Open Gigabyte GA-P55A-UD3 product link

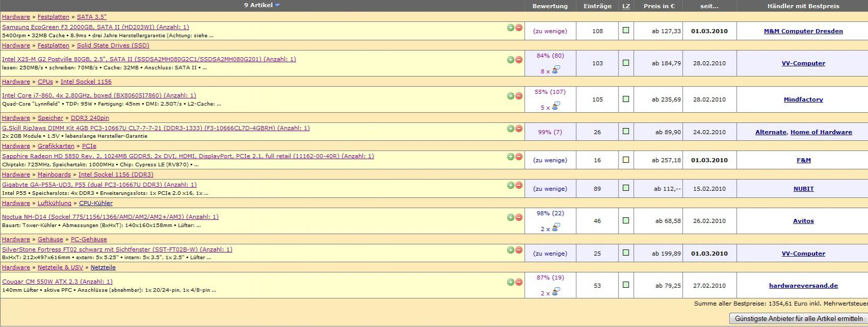pos(99,185)
